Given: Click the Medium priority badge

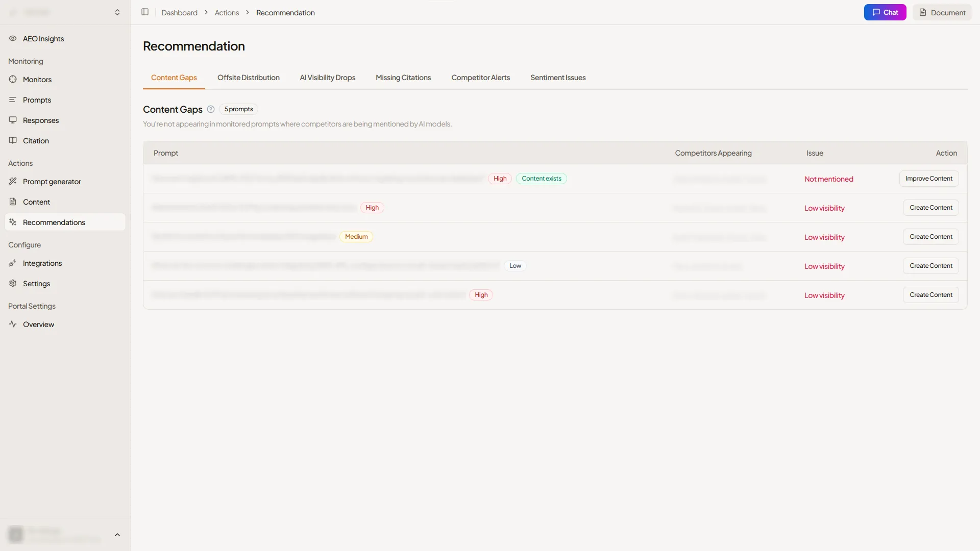Looking at the screenshot, I should coord(356,237).
